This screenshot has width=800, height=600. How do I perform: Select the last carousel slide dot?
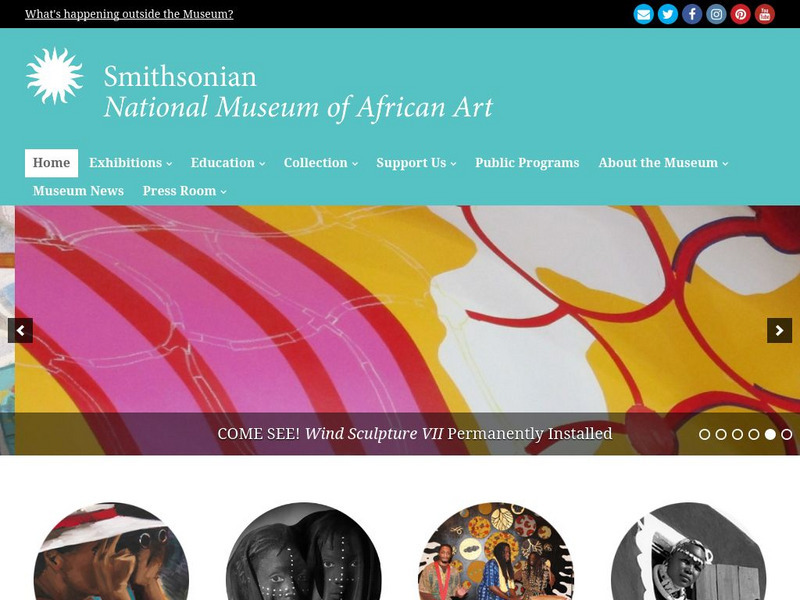(x=787, y=434)
